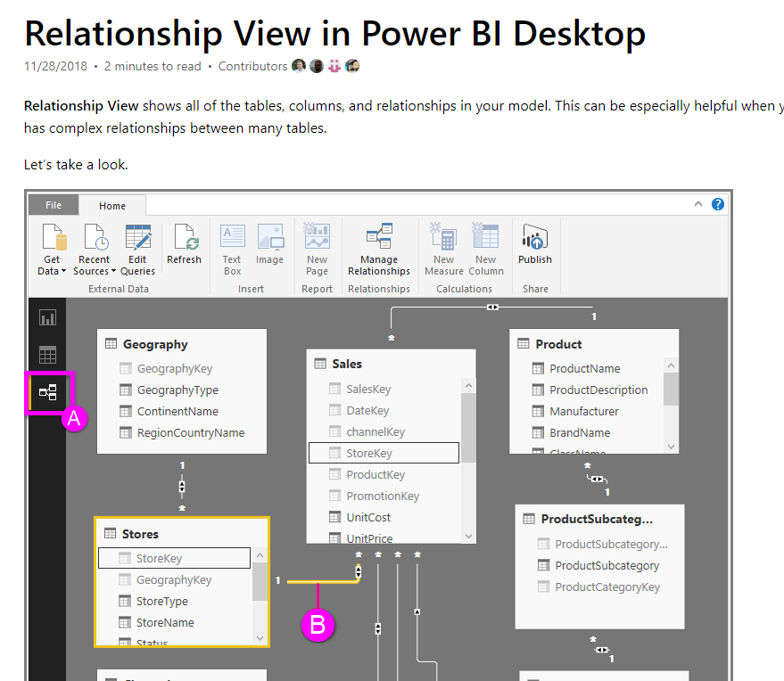This screenshot has height=681, width=784.
Task: Select the Home ribbon tab
Action: [112, 205]
